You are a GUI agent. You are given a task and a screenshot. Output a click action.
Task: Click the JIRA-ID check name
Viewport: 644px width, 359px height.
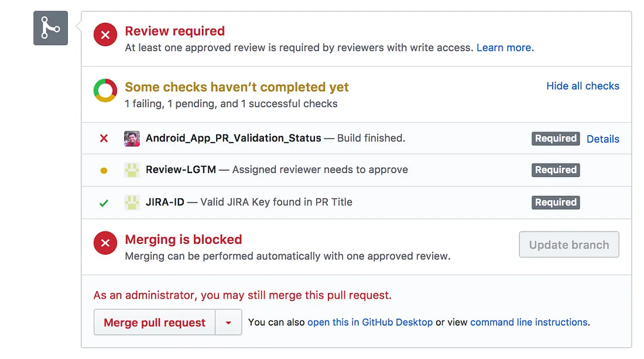(x=165, y=202)
